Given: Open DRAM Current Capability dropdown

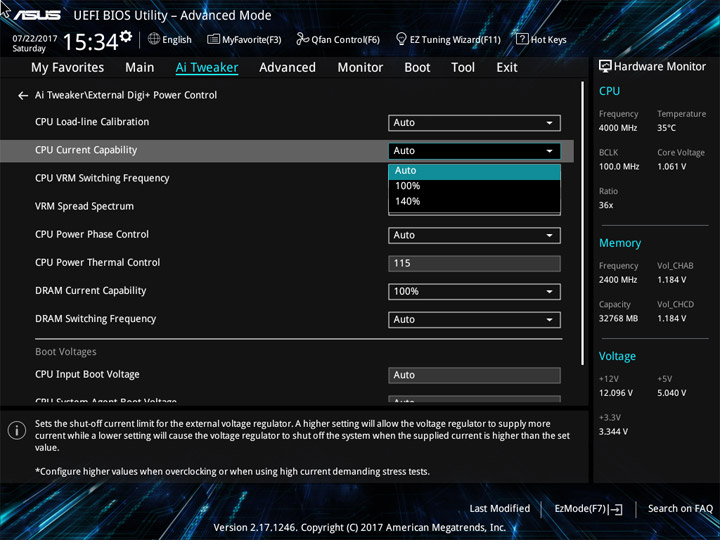Looking at the screenshot, I should 474,291.
